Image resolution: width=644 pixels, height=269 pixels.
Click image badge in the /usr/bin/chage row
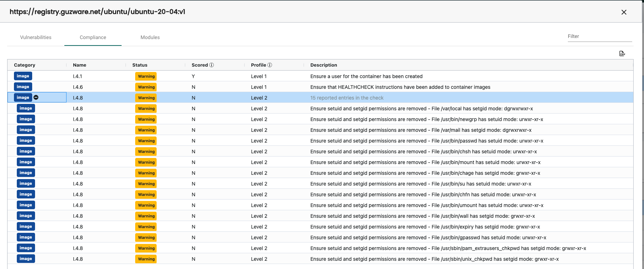[x=26, y=173]
